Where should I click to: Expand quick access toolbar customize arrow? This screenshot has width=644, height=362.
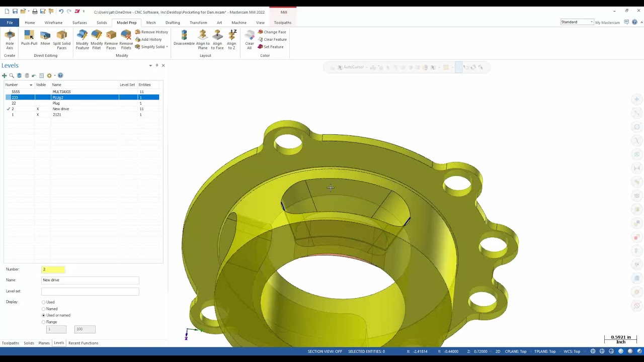pyautogui.click(x=84, y=11)
